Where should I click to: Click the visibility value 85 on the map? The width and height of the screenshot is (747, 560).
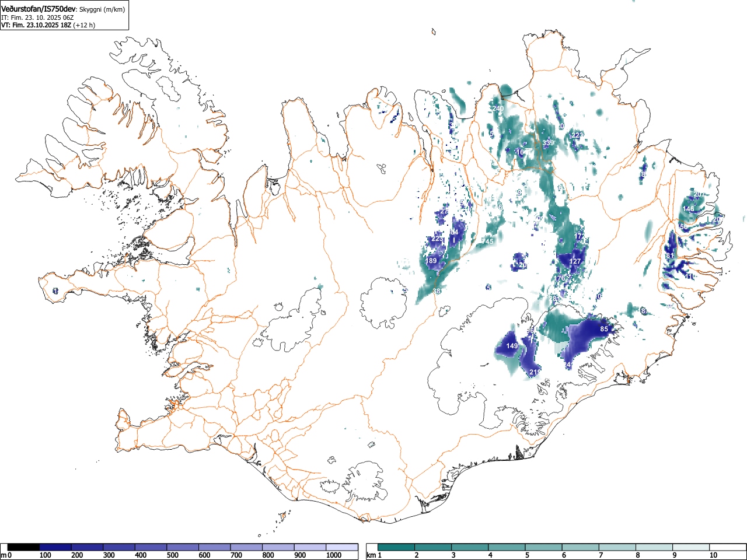click(604, 329)
